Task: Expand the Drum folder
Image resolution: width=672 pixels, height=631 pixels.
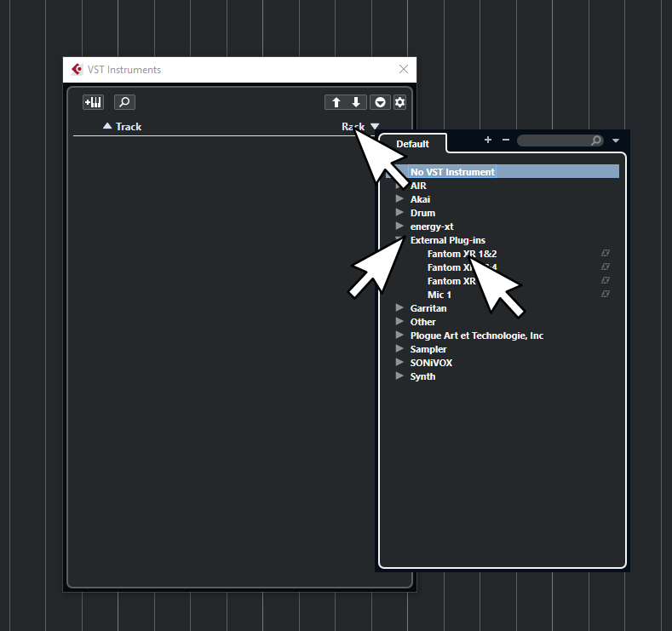Action: point(399,213)
